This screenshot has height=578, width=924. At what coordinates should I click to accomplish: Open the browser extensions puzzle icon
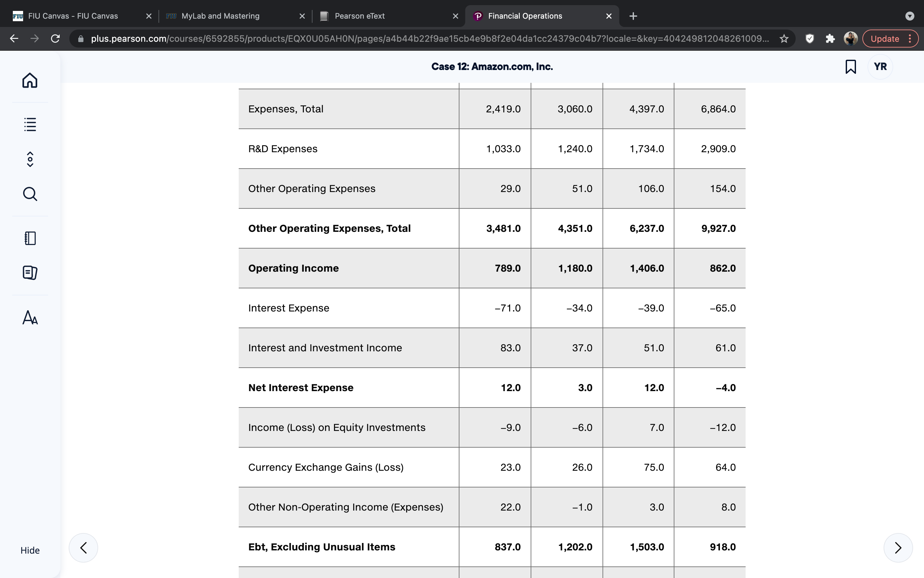[x=830, y=39]
